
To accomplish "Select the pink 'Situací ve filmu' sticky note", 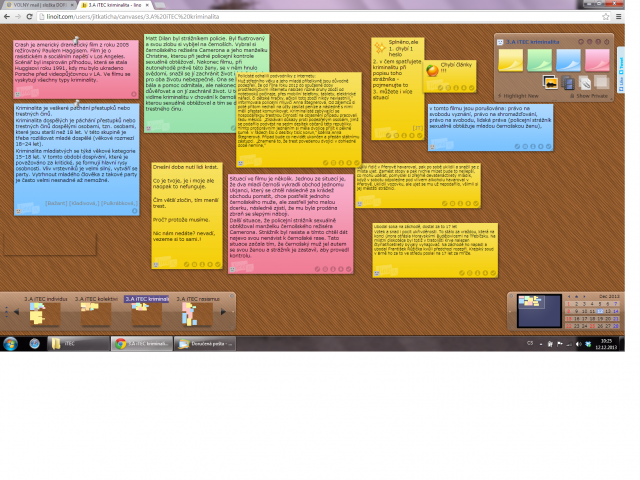I will 290,224.
